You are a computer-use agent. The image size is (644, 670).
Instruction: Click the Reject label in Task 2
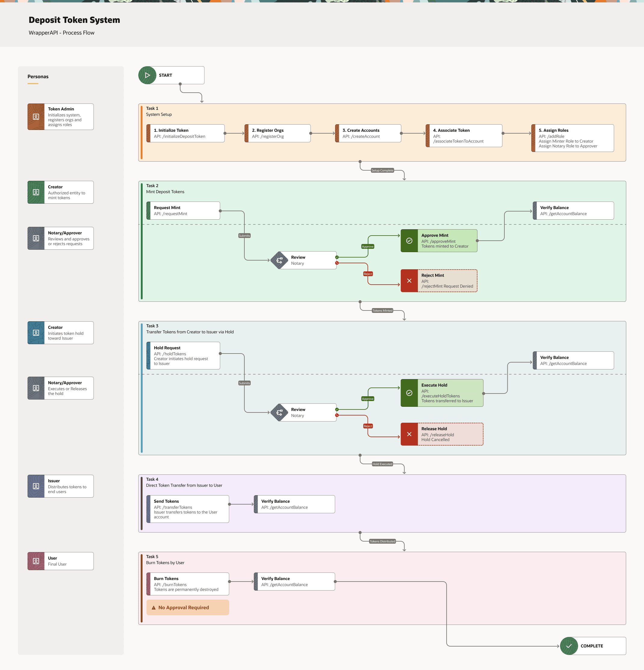tap(368, 274)
